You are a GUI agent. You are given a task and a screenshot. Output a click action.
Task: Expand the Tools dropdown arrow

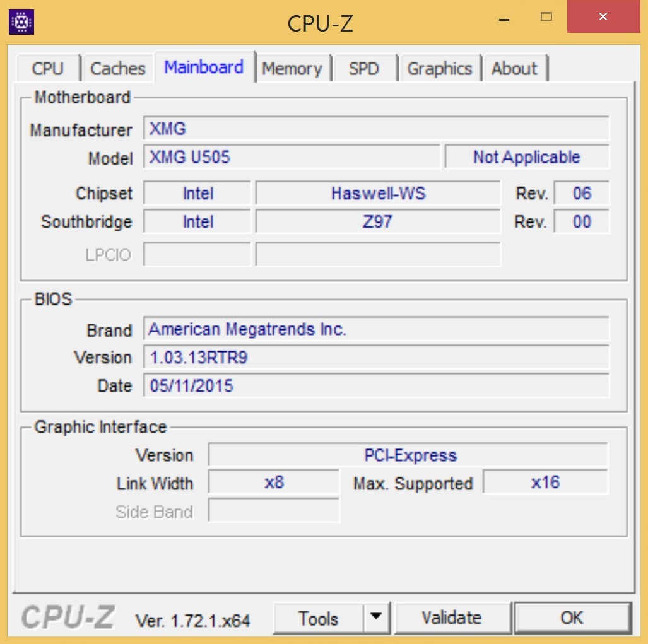[x=376, y=618]
